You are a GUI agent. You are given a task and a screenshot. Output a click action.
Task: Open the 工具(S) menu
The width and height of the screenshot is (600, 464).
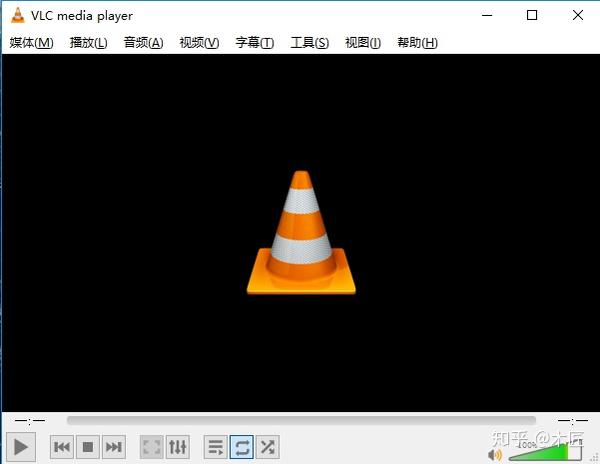[310, 42]
